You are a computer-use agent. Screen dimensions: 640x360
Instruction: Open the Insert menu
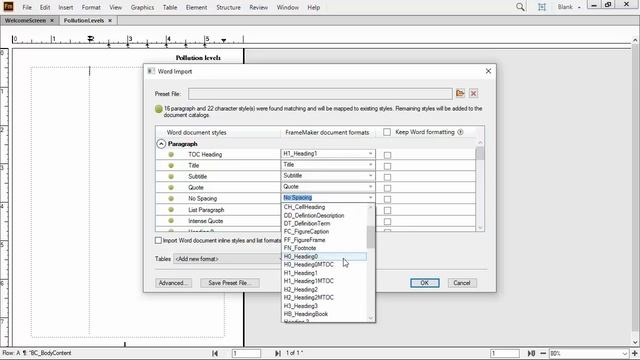(65, 7)
